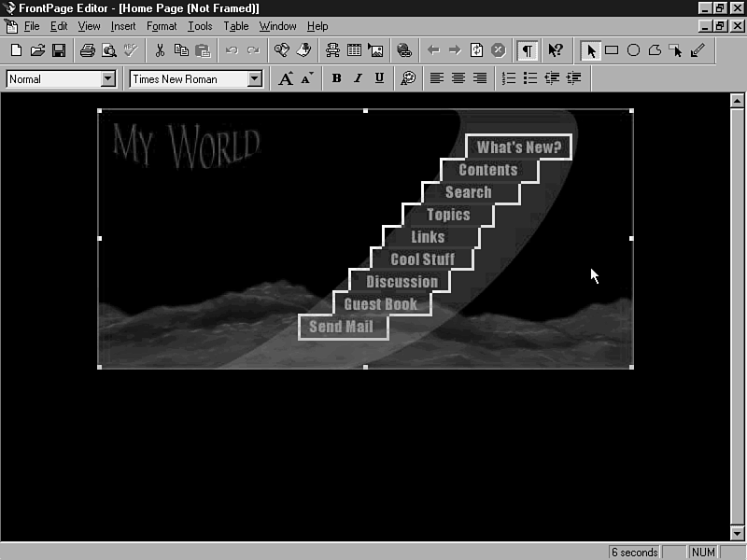Click the vertical scrollbar down arrow
747x560 pixels.
pos(737,533)
